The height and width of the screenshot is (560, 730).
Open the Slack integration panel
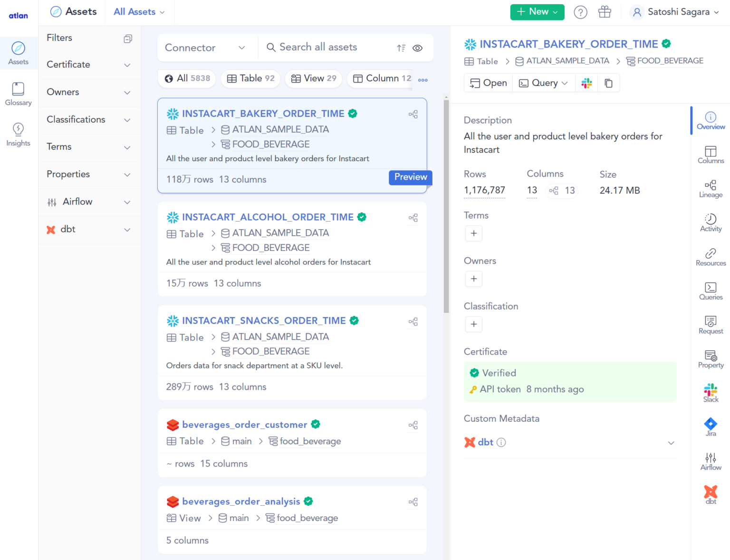711,392
